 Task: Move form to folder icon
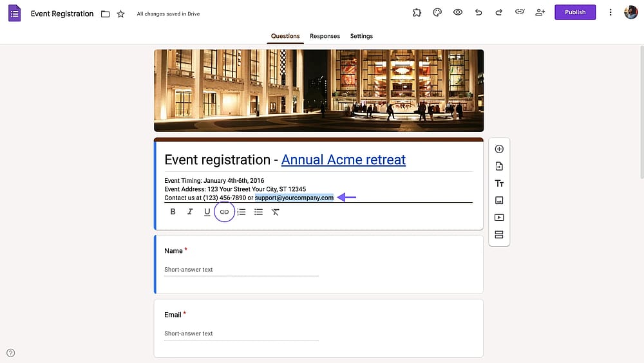coord(106,14)
